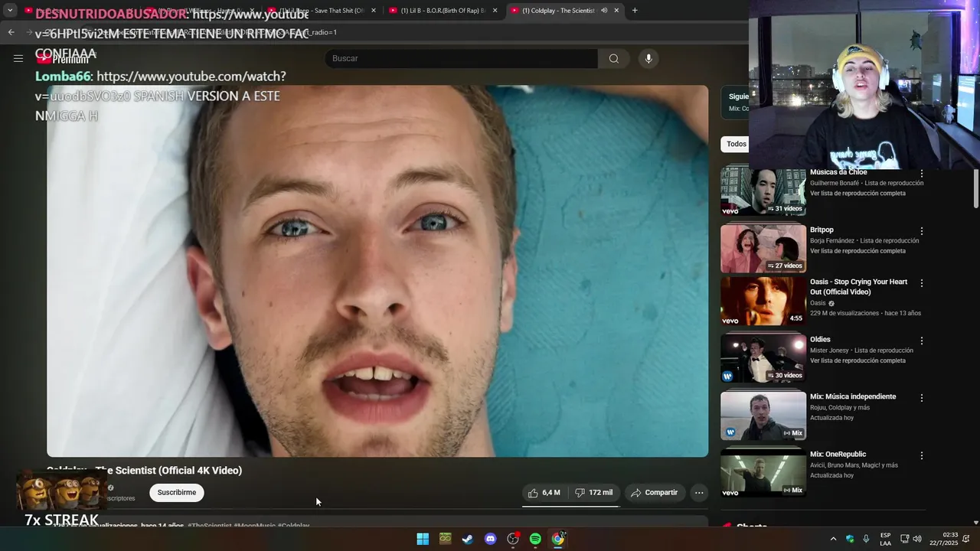Image resolution: width=980 pixels, height=551 pixels.
Task: Switch to the Lil B - B.O.R. tab
Action: 444,11
